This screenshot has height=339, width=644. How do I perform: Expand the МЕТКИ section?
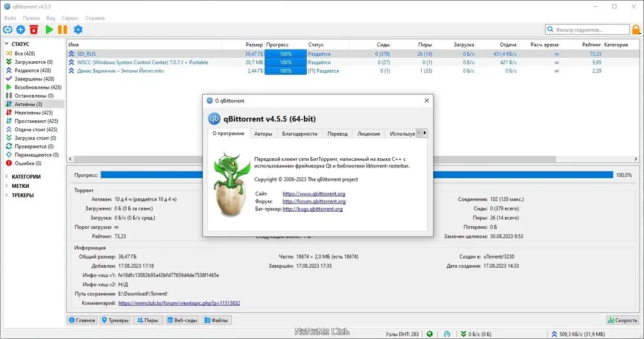point(6,186)
